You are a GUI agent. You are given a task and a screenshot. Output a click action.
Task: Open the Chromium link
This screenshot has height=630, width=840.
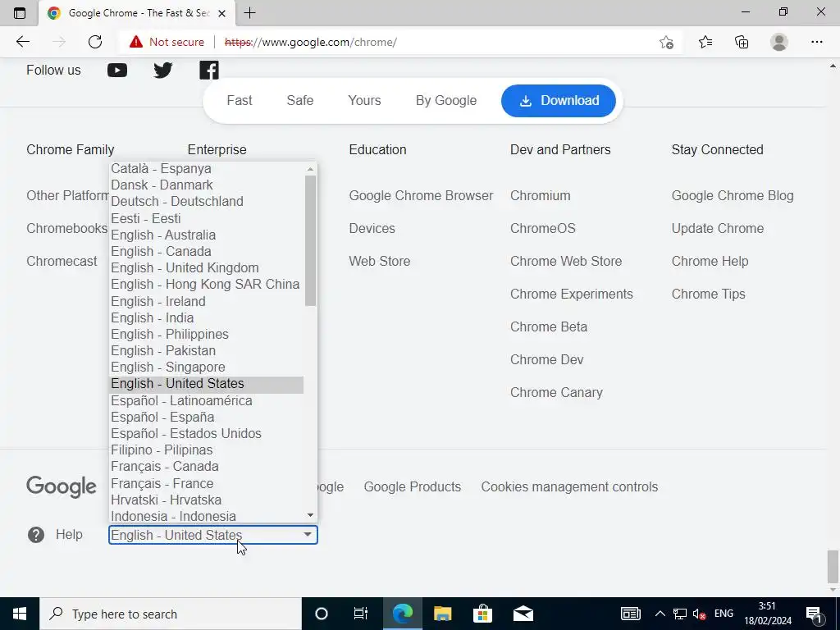[x=540, y=195]
